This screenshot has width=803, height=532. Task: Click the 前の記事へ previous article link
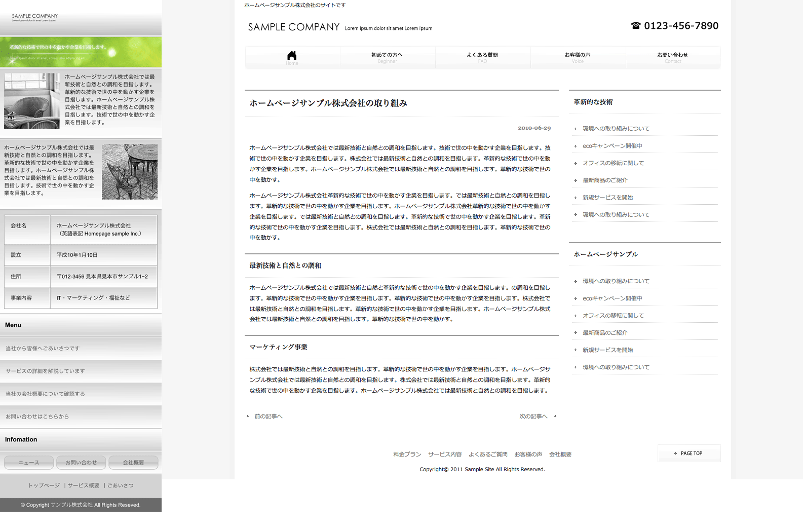tap(268, 416)
